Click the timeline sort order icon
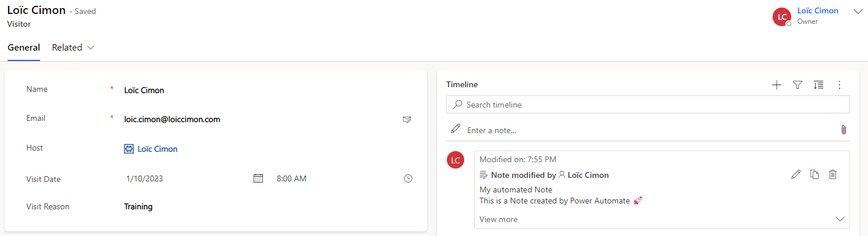Viewport: 868px width, 236px height. [819, 85]
